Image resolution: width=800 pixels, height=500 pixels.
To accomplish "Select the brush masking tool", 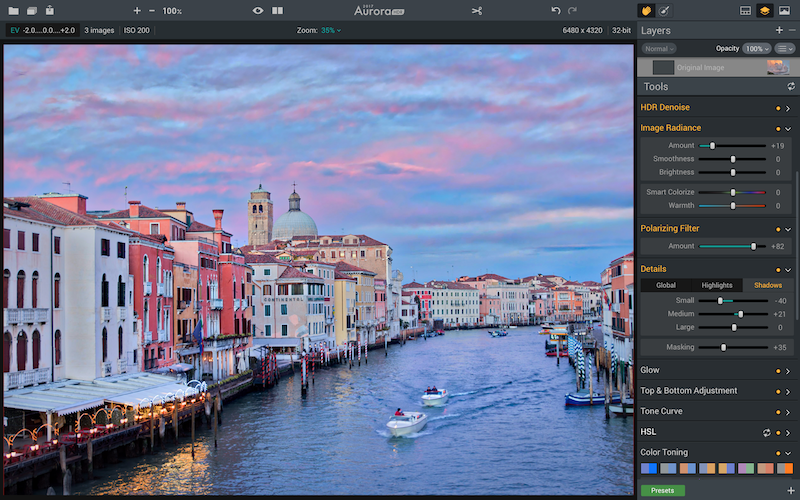I will coord(664,11).
